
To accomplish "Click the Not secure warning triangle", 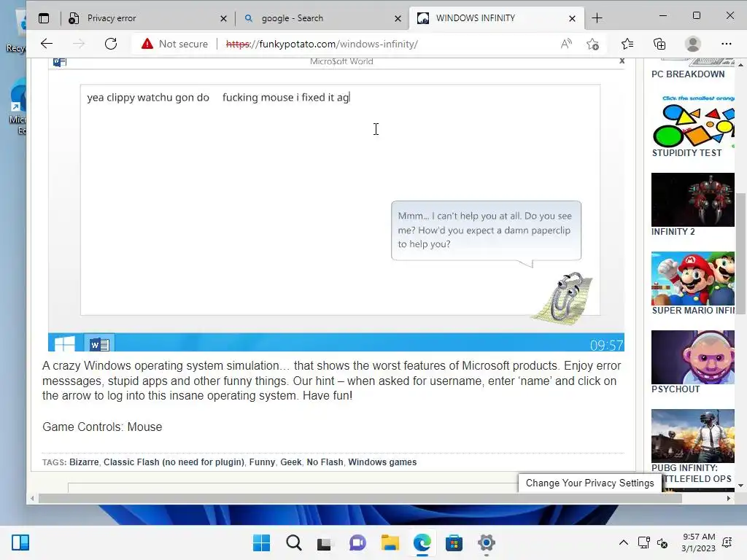I will pos(147,44).
